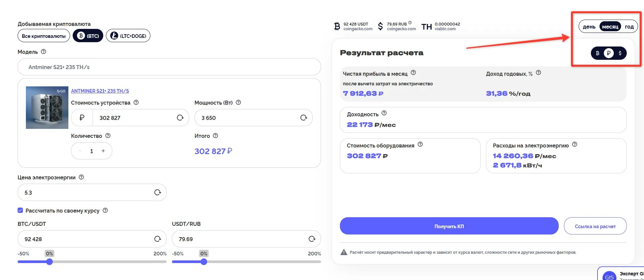The width and height of the screenshot is (644, 280).
Task: Refresh the USDT/RUB rate field
Action: coord(312,239)
